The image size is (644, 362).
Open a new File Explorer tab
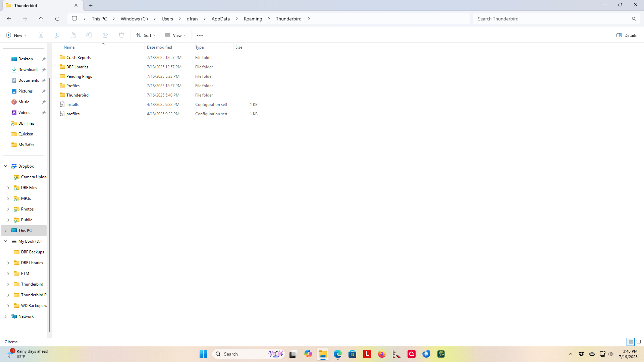pos(91,5)
